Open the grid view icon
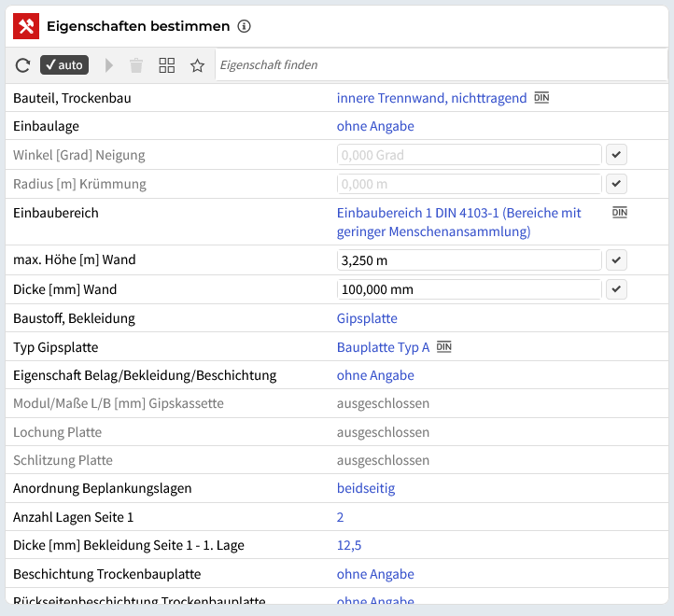Viewport: 674px width, 616px height. click(167, 65)
